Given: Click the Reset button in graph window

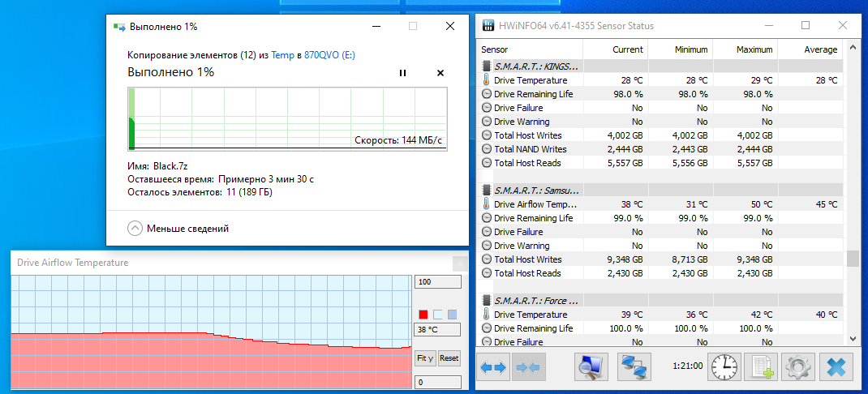Looking at the screenshot, I should (449, 358).
